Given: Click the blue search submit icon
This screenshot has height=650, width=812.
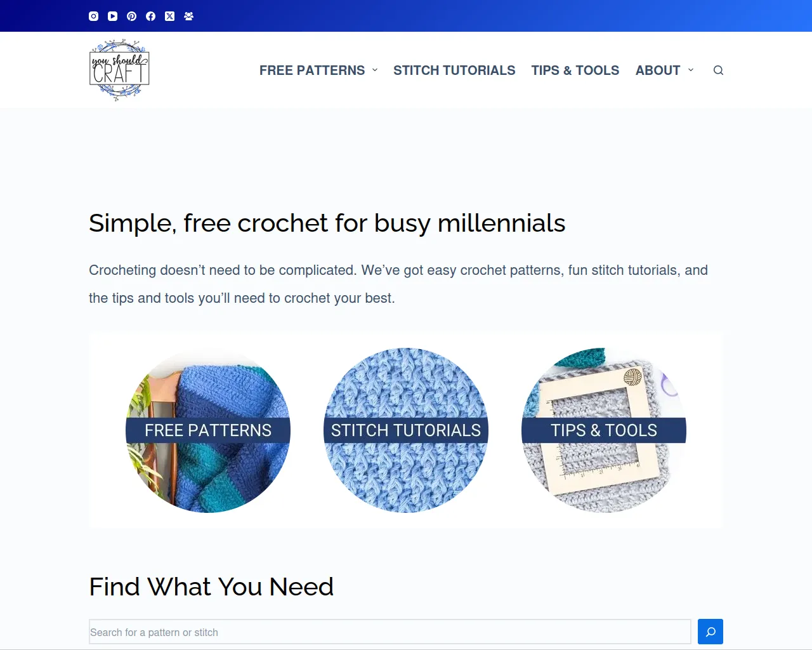Looking at the screenshot, I should (x=710, y=632).
